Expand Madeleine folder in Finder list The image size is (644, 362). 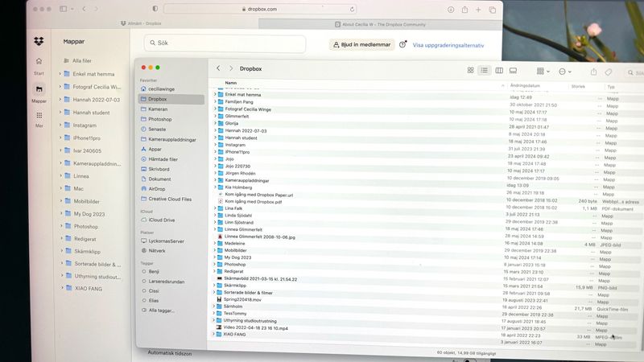click(214, 243)
